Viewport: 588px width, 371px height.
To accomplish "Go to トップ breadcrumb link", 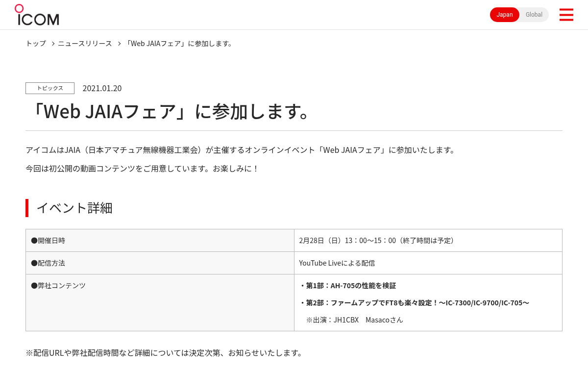I will pyautogui.click(x=36, y=43).
